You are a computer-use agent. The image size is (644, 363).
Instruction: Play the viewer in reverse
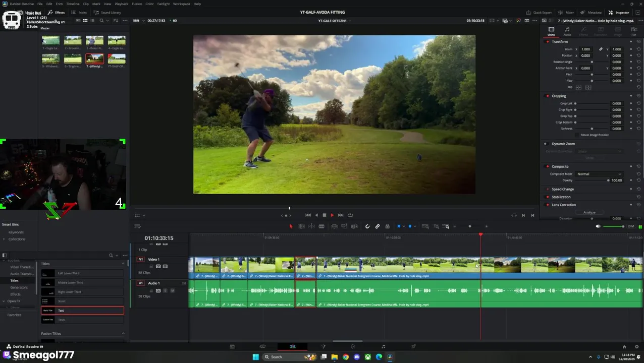pos(316,215)
